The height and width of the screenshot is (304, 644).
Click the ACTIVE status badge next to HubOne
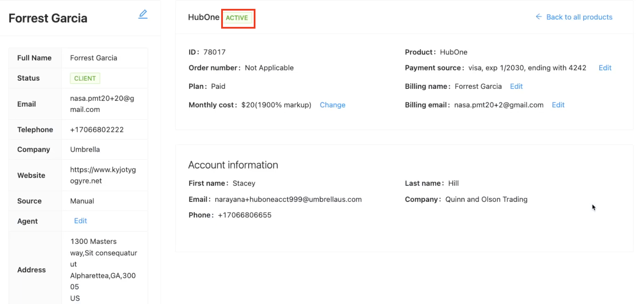(x=237, y=18)
